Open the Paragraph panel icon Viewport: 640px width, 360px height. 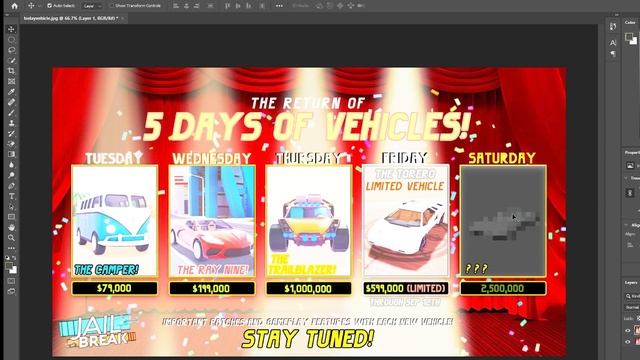(613, 53)
